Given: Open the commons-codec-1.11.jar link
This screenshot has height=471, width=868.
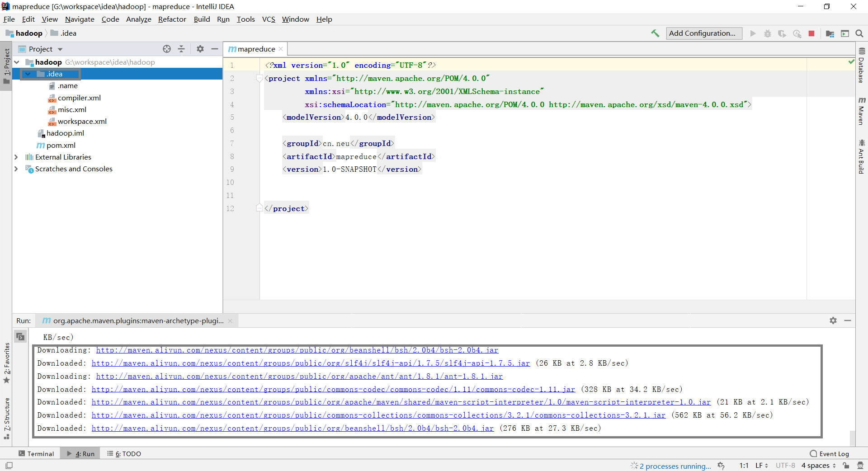Looking at the screenshot, I should [333, 389].
